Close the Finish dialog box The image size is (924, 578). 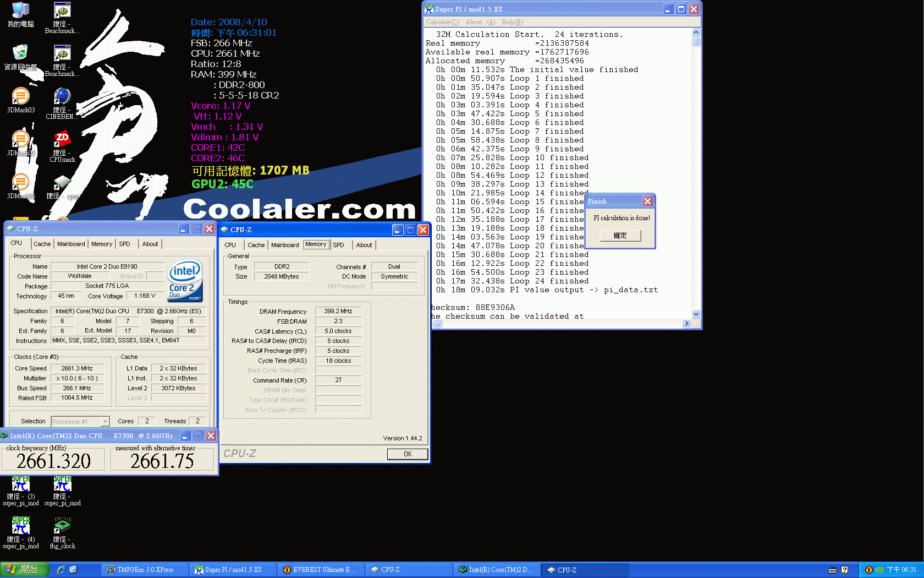tap(647, 201)
